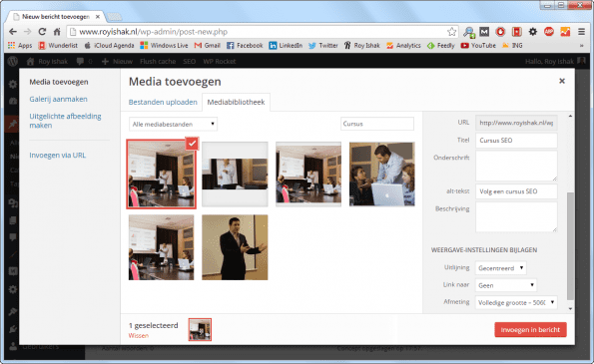The height and width of the screenshot is (364, 594).
Task: Click the scrollbar up arrow in details panel
Action: click(x=570, y=116)
